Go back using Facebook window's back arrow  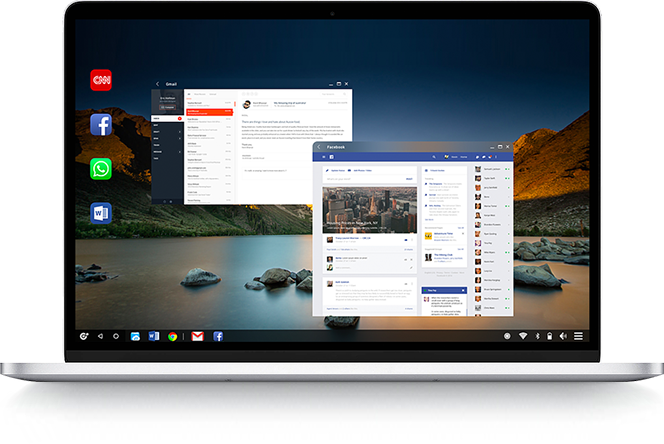point(319,147)
